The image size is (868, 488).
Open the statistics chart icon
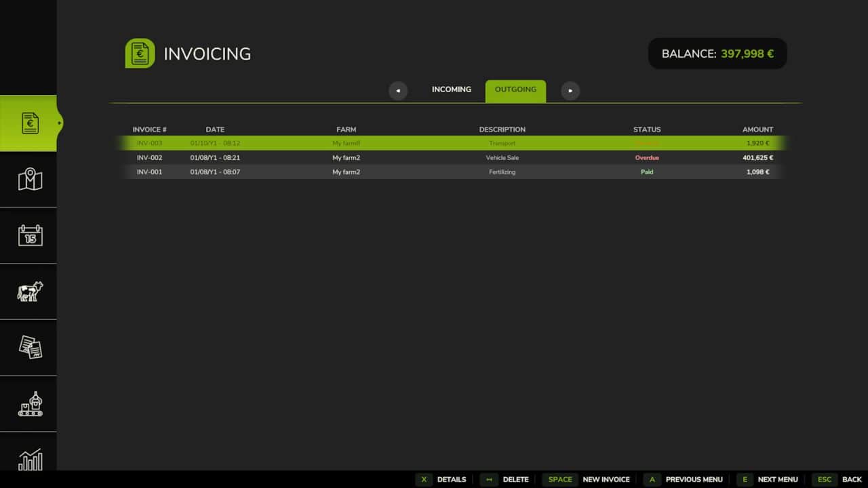[x=30, y=459]
